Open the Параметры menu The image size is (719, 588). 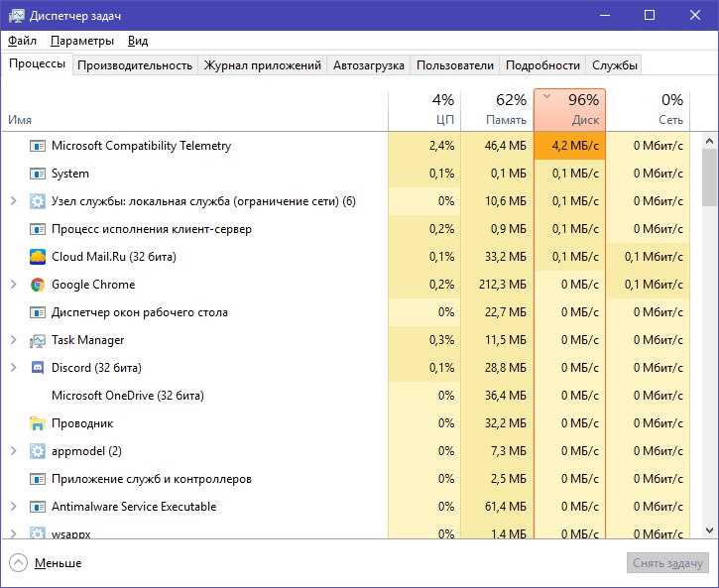(x=82, y=41)
